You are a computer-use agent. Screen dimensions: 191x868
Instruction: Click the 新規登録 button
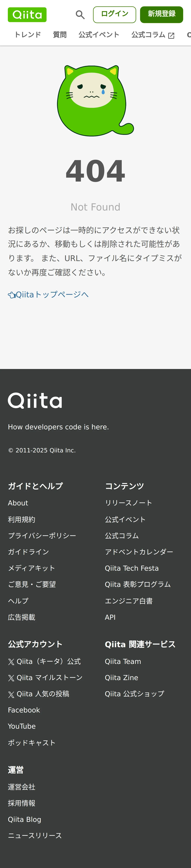[x=161, y=15]
